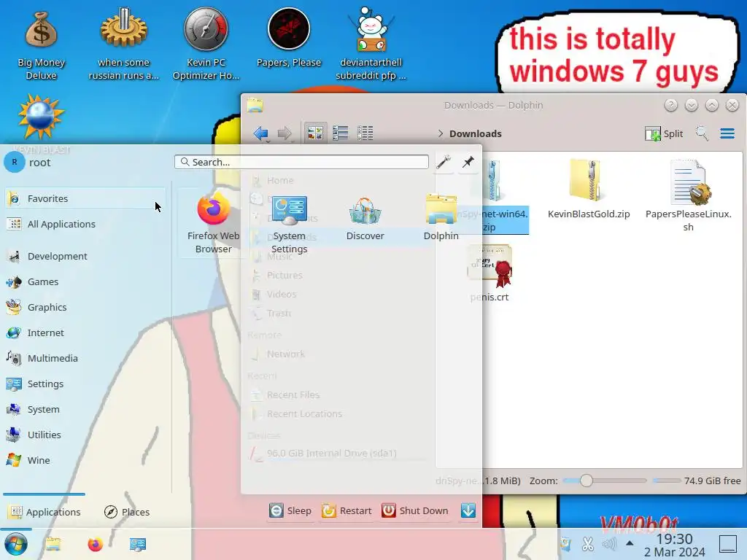The height and width of the screenshot is (560, 747).
Task: Open the Utilities category
Action: point(85,435)
